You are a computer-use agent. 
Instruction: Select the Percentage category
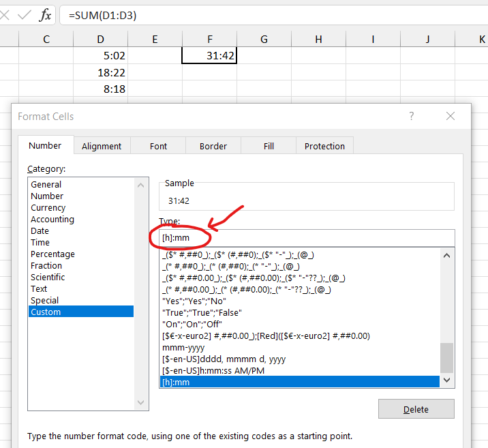(81, 254)
